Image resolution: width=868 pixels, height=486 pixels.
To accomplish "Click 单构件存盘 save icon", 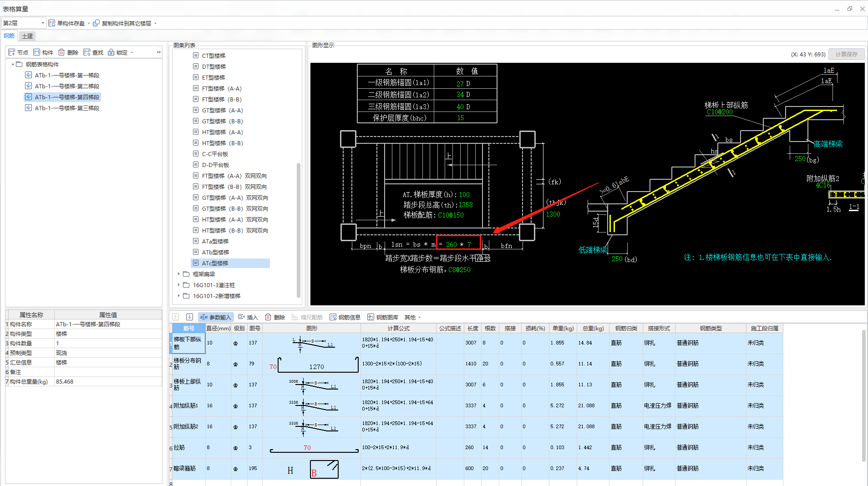I will pos(52,23).
